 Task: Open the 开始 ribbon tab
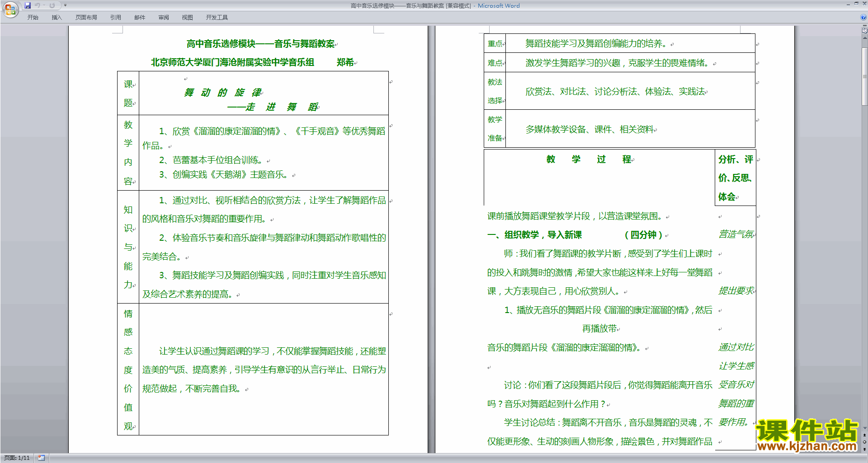(x=33, y=18)
